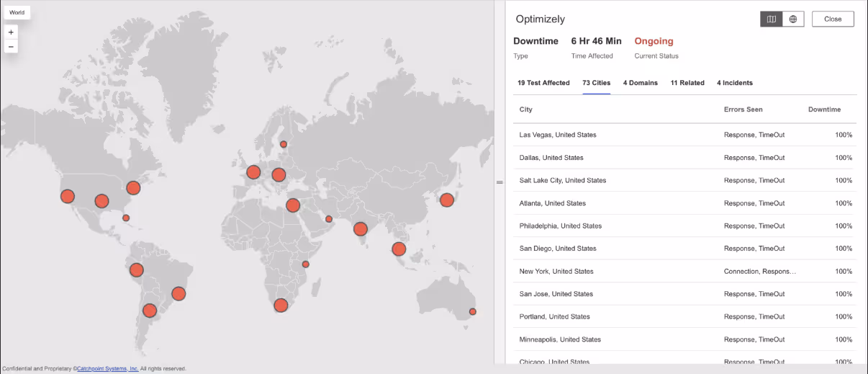Click the World label button
This screenshot has height=374, width=868.
pyautogui.click(x=17, y=12)
